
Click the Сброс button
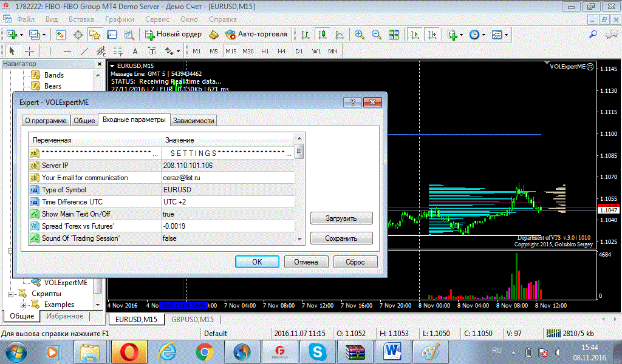point(355,262)
